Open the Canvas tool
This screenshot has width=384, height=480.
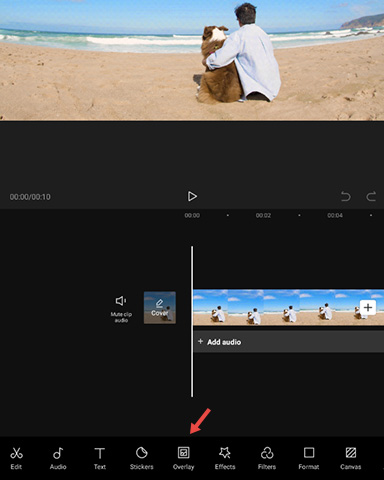pyautogui.click(x=351, y=458)
